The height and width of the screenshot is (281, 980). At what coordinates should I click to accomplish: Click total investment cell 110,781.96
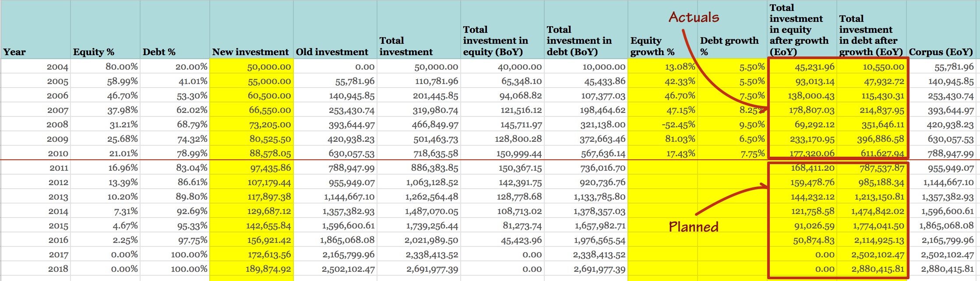click(x=419, y=81)
